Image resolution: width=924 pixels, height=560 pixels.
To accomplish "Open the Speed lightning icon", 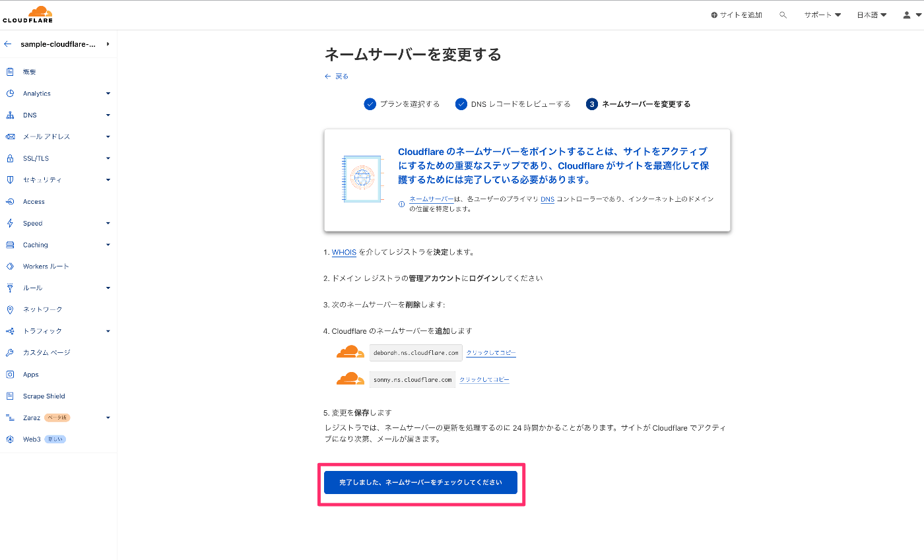I will (9, 223).
